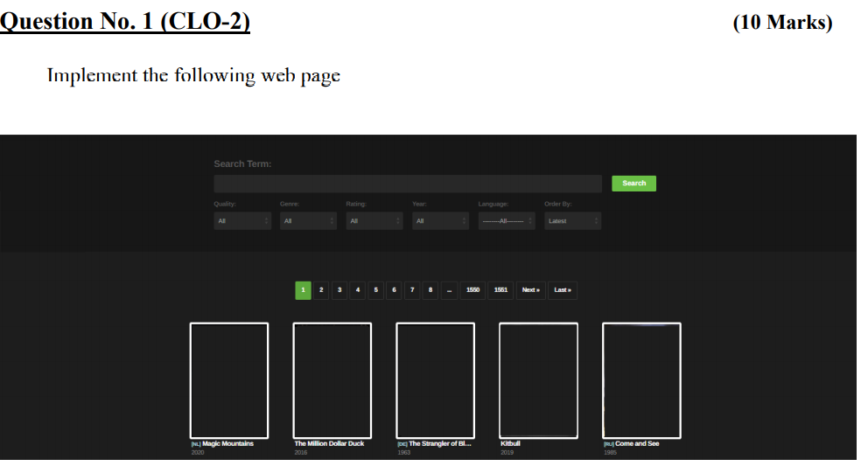This screenshot has width=868, height=466.
Task: Click the year 2019 under Kitbull
Action: tap(507, 453)
